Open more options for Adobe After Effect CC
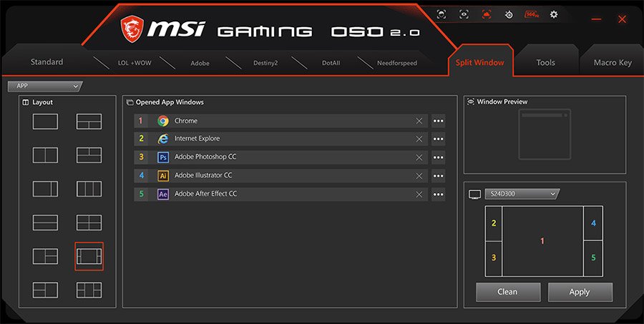The width and height of the screenshot is (644, 324). point(438,195)
